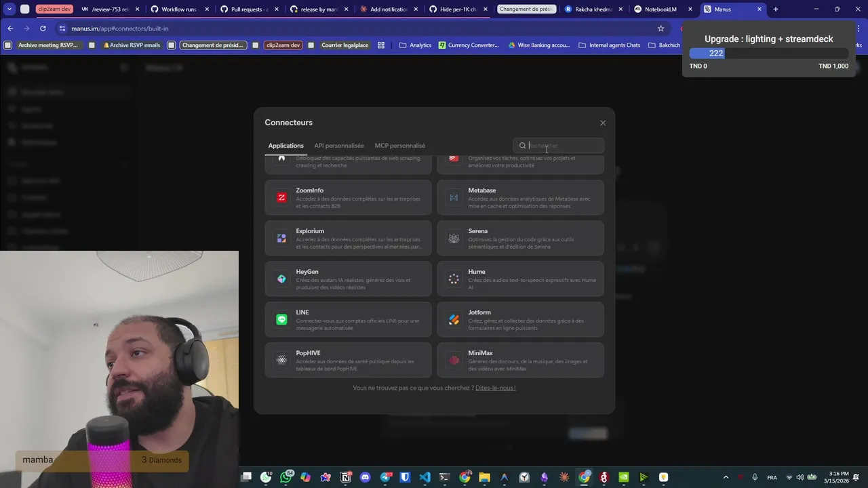Screen dimensions: 868x488
Task: Click the ZoomInfo connector logo icon
Action: tap(281, 198)
